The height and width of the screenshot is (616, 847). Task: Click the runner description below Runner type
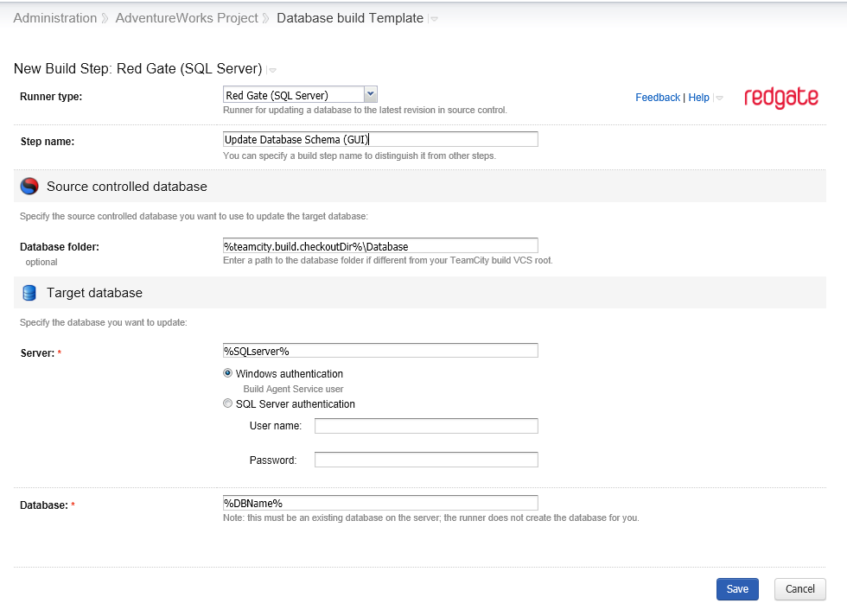(365, 110)
